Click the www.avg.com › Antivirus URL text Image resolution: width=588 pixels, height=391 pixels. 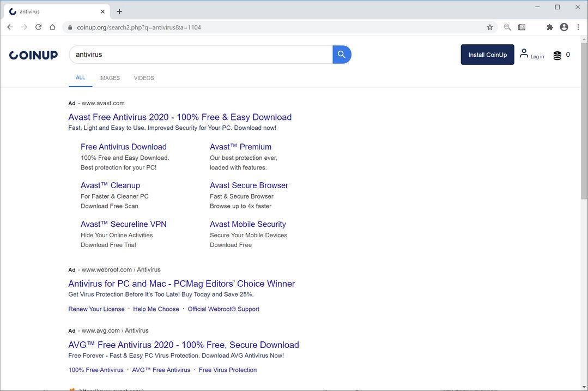pyautogui.click(x=115, y=330)
